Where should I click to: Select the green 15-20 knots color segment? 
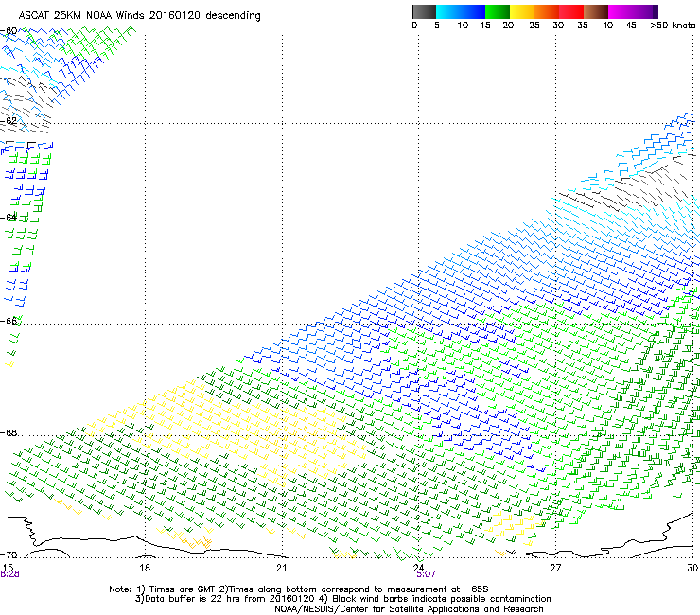pyautogui.click(x=498, y=11)
